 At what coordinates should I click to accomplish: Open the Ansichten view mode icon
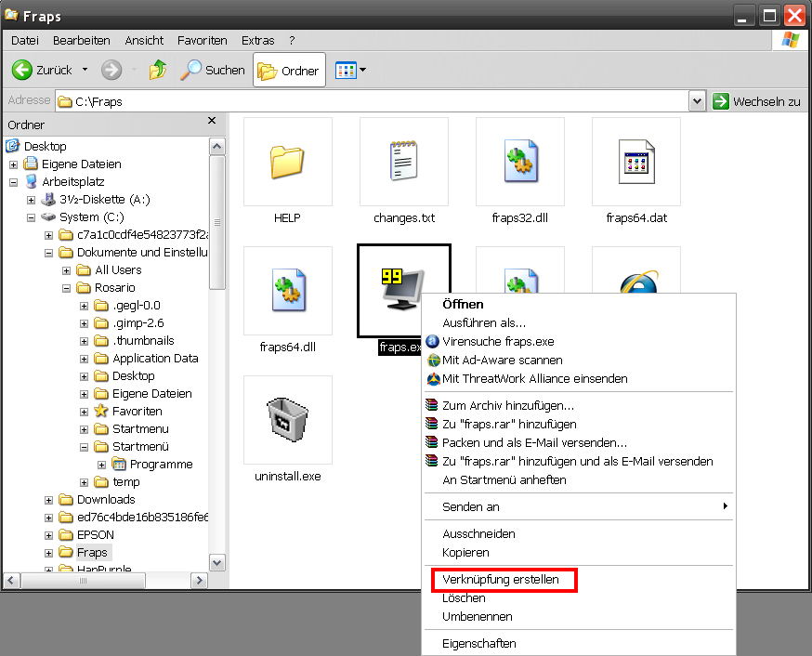point(346,70)
